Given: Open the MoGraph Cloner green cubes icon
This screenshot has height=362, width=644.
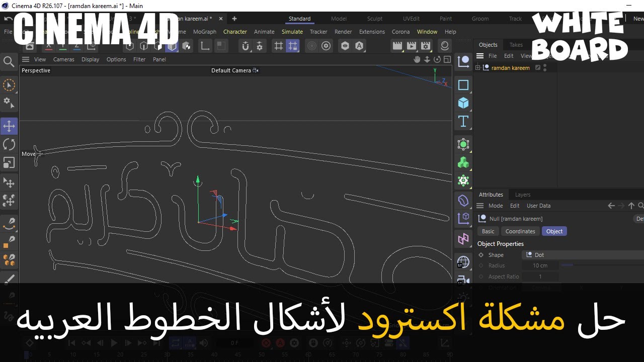Looking at the screenshot, I should pos(463,162).
